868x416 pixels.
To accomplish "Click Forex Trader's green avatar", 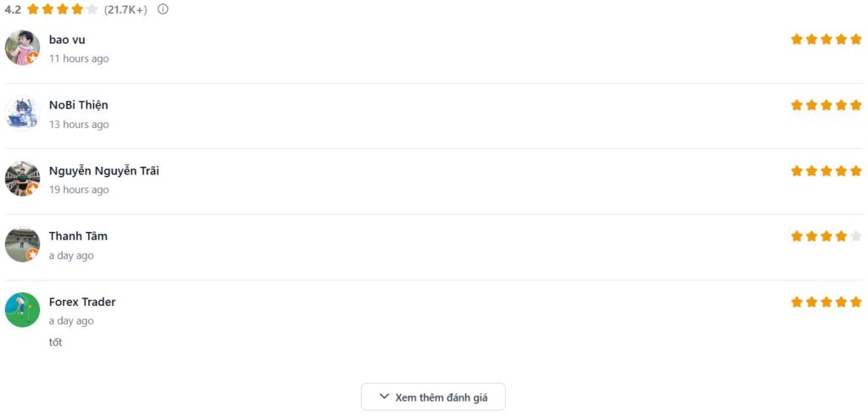I will (22, 310).
